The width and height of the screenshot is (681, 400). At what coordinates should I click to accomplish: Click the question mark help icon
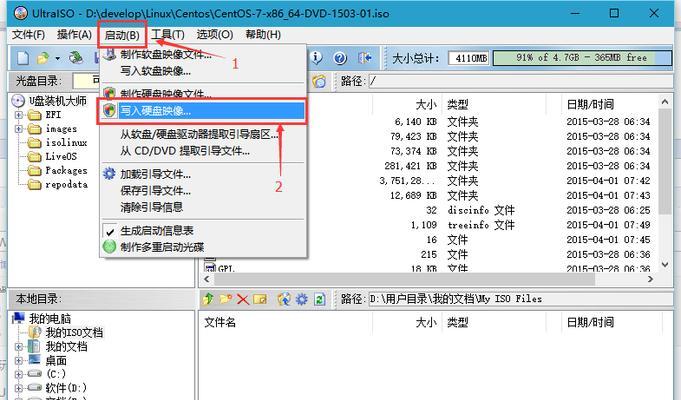[340, 58]
